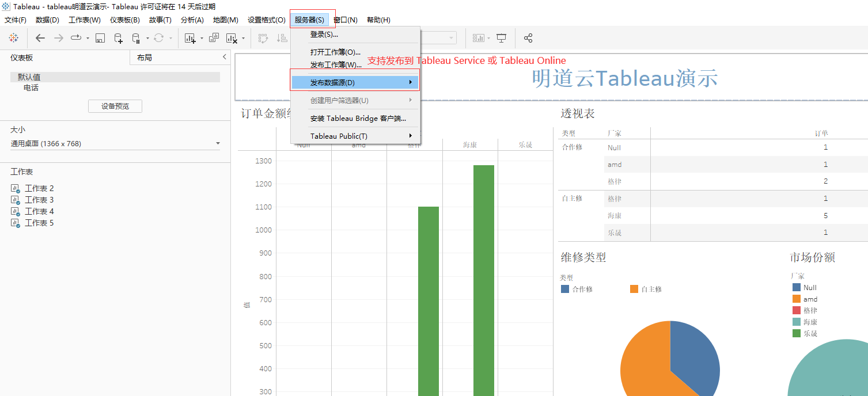Collapse the side pane using the chevron
Screen dimensions: 868x396
(x=225, y=57)
